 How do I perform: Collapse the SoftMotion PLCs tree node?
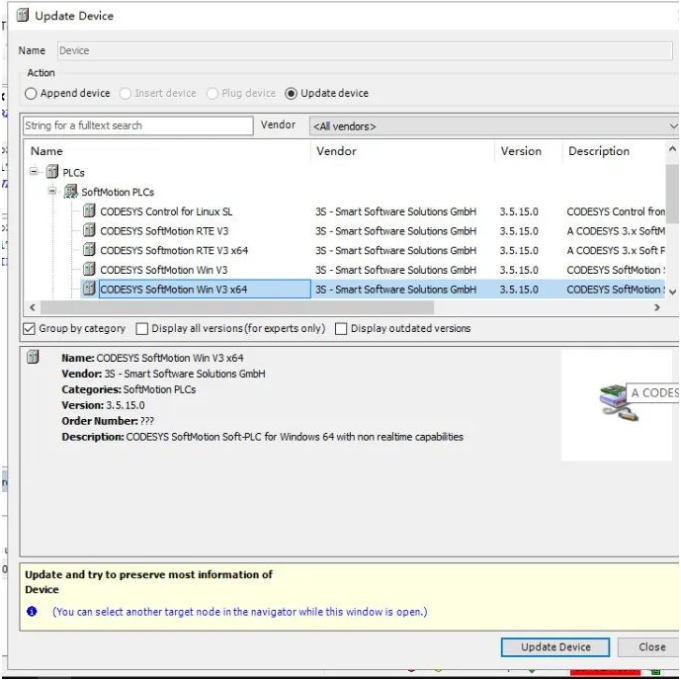52,191
